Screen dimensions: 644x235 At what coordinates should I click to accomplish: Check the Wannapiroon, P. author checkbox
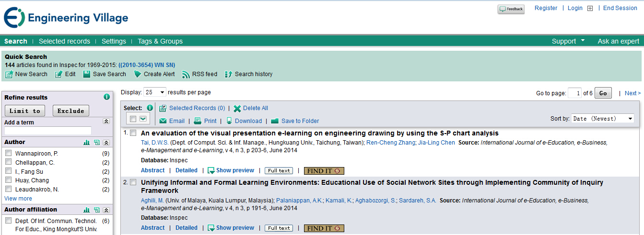(x=8, y=153)
